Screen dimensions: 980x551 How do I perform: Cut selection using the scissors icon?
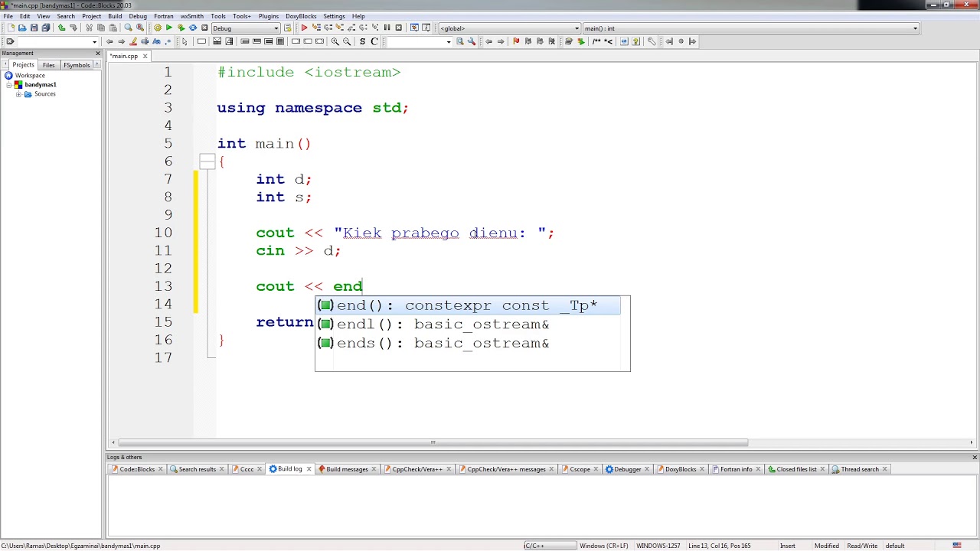89,28
